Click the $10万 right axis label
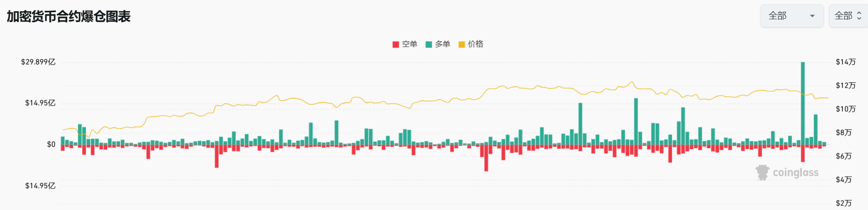 845,109
